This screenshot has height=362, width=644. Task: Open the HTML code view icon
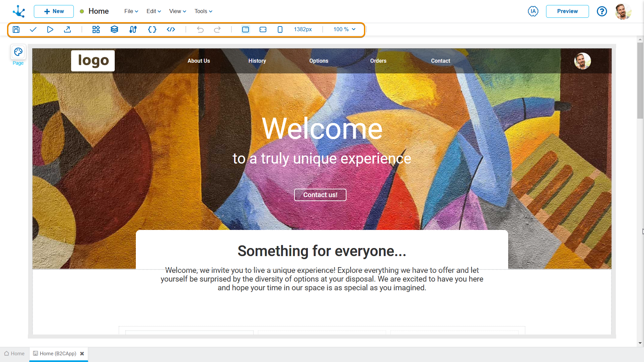point(171,29)
